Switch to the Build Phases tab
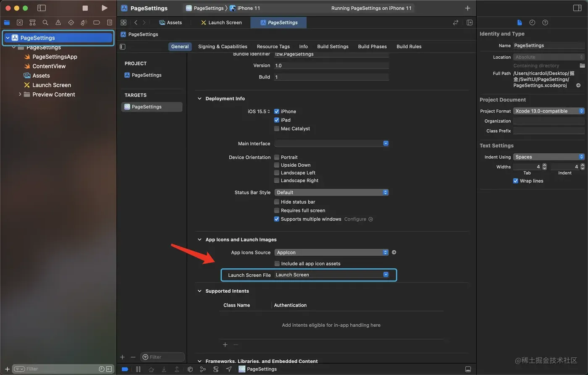This screenshot has height=375, width=588. click(372, 47)
